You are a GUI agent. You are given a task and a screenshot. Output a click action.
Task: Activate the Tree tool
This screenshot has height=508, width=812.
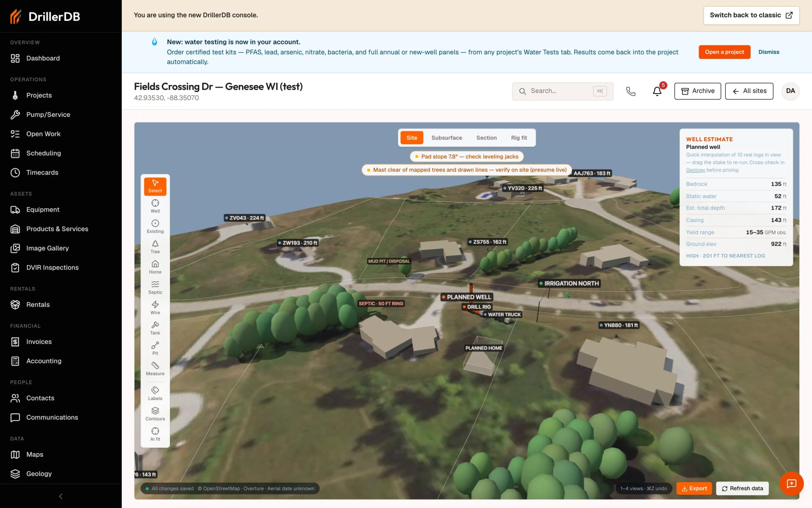point(155,247)
